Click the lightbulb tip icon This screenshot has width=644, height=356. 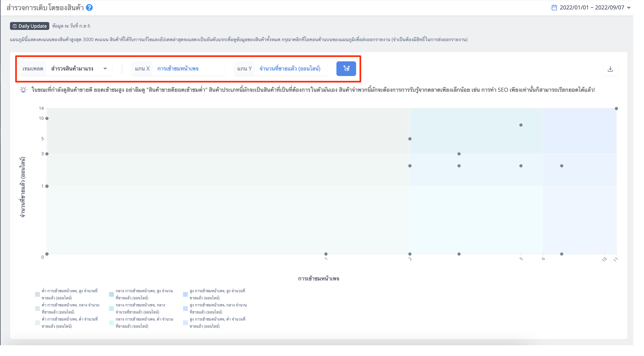(x=23, y=90)
